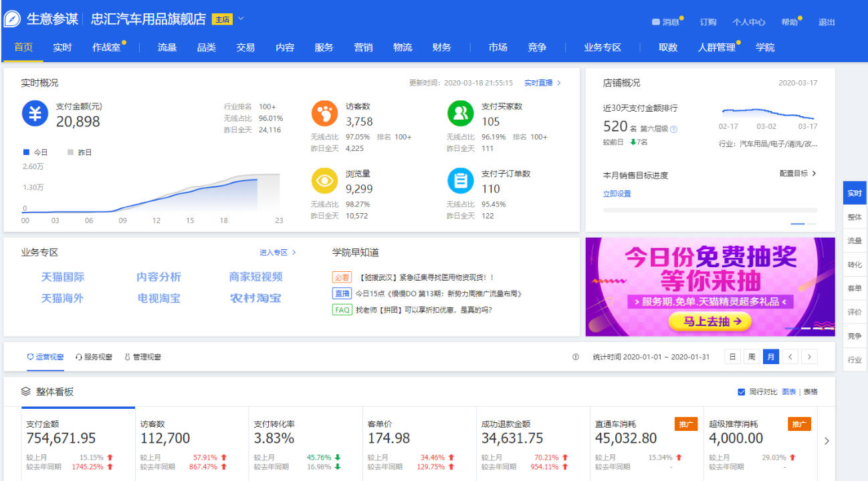
Task: Click the orange 访客数 footprint icon
Action: [324, 114]
